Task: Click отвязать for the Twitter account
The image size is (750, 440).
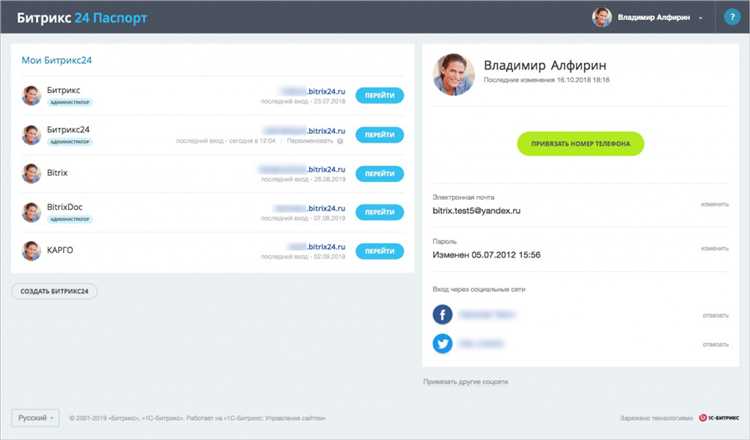Action: pyautogui.click(x=716, y=344)
